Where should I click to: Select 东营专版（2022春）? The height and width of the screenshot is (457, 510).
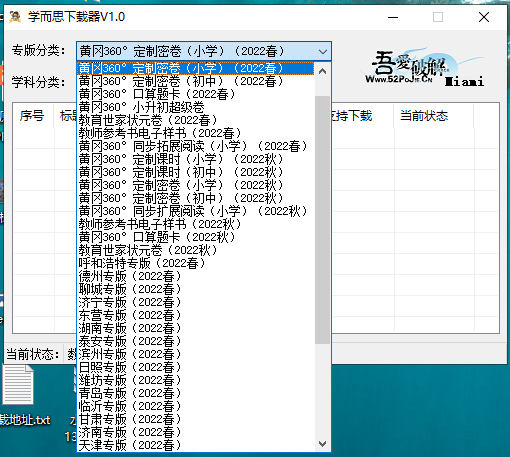[196, 315]
